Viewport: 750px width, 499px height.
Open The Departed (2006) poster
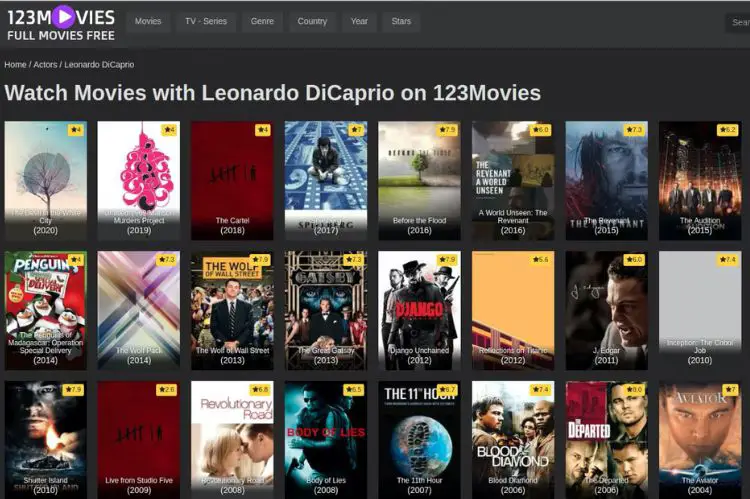click(x=606, y=440)
